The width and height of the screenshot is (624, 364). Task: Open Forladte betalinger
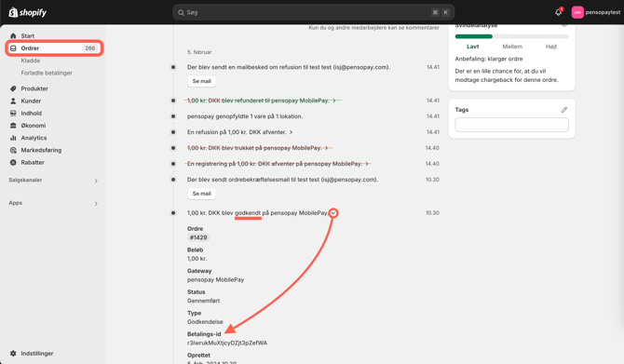point(47,73)
